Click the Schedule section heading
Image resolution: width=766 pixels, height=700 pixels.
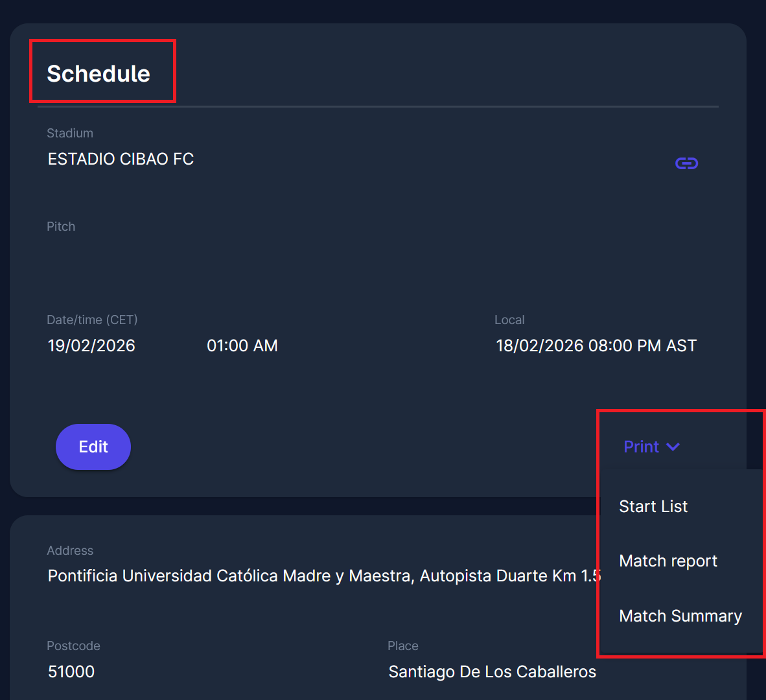(x=99, y=74)
